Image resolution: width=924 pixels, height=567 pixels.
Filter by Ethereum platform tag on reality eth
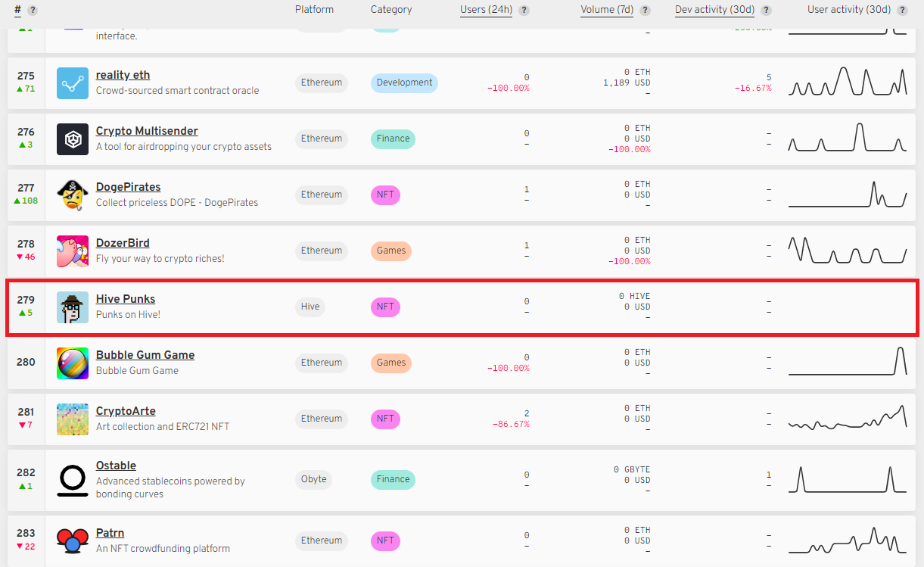tap(322, 83)
